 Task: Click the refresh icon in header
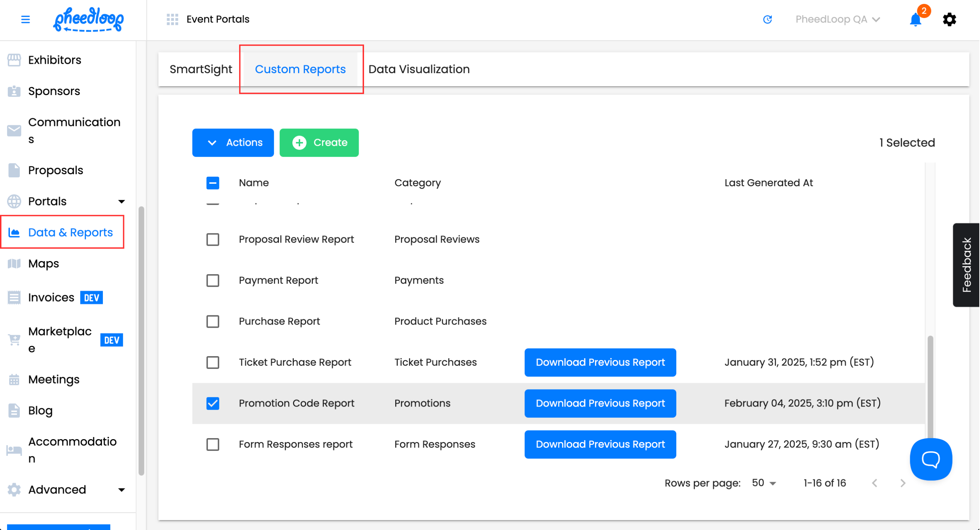[x=767, y=19]
